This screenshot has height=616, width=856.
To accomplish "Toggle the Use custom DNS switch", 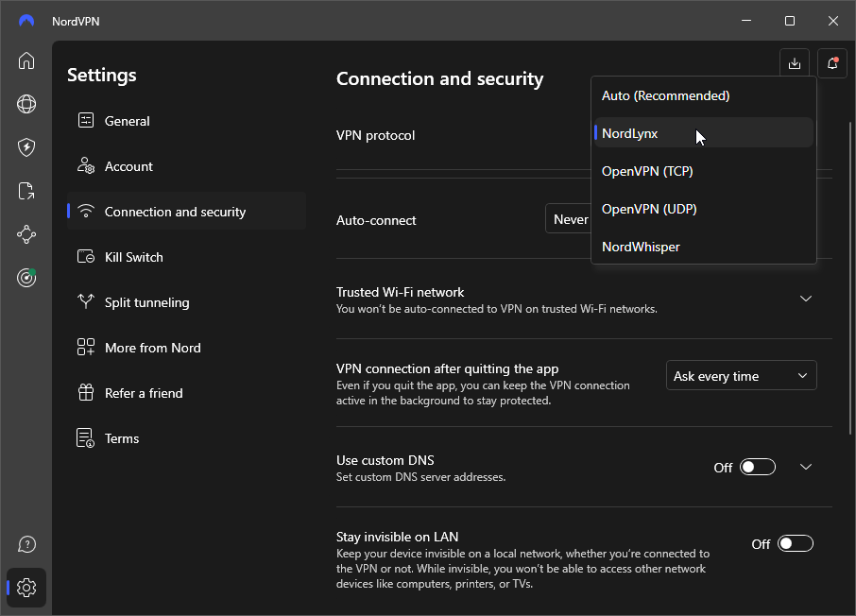I will pyautogui.click(x=757, y=467).
